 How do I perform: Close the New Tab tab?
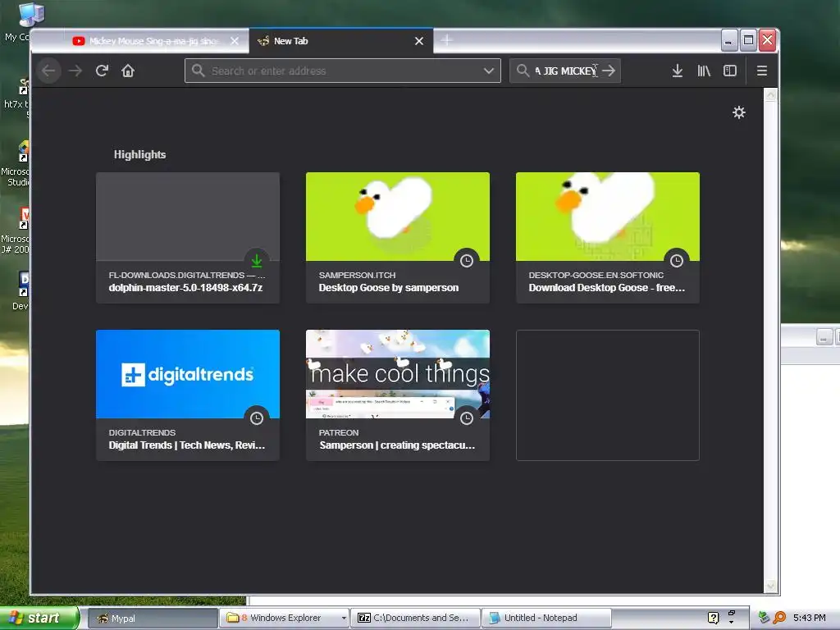coord(419,41)
